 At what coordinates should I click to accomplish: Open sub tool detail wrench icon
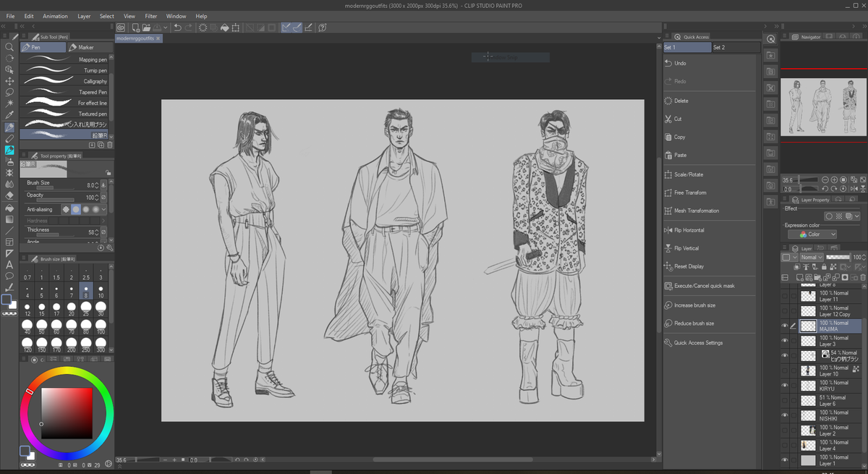[x=109, y=247]
